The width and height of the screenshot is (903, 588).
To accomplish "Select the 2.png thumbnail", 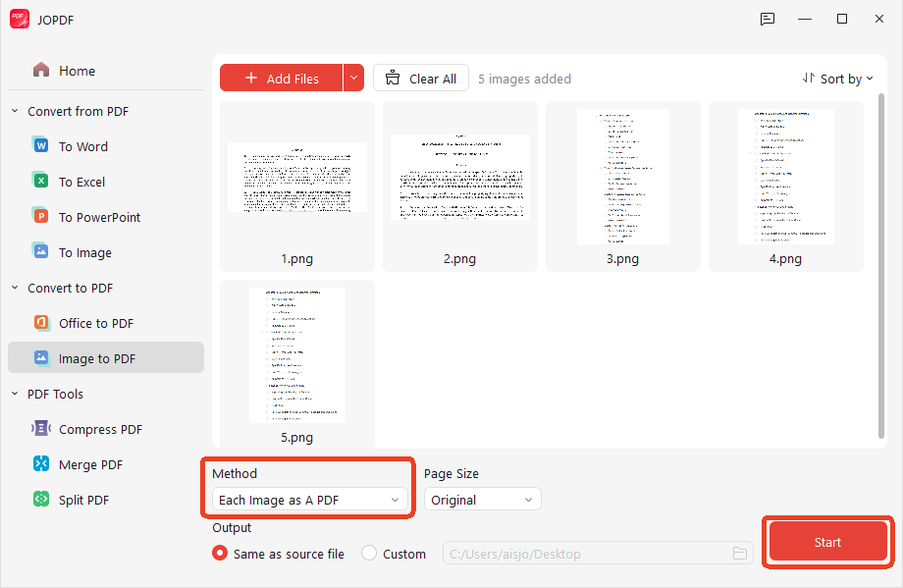I will (460, 186).
